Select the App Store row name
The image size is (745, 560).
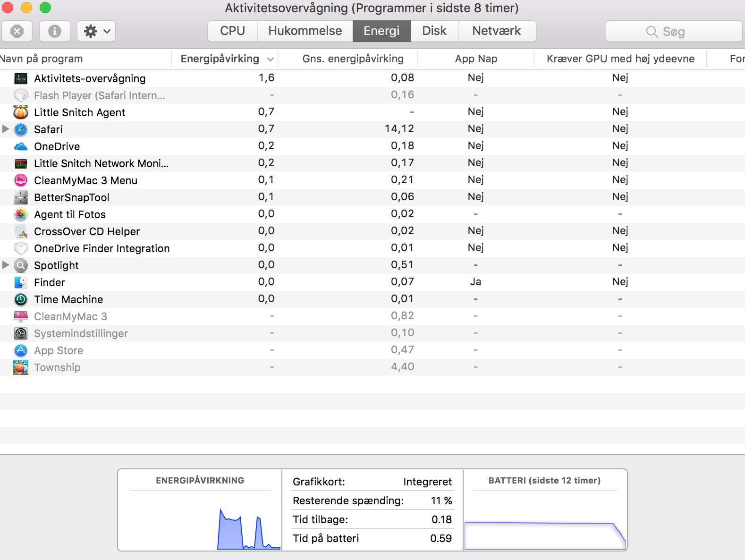[x=59, y=350]
